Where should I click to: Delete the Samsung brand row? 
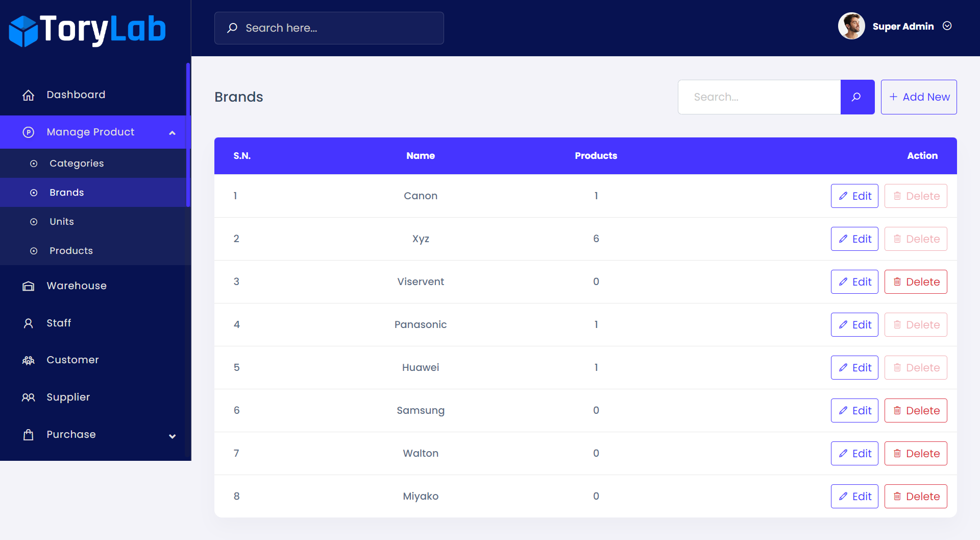[x=915, y=411]
